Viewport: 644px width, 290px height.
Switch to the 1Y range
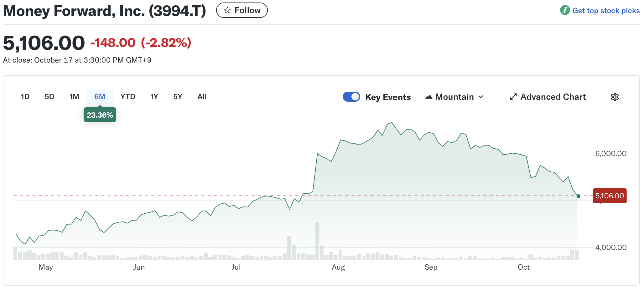pyautogui.click(x=154, y=97)
